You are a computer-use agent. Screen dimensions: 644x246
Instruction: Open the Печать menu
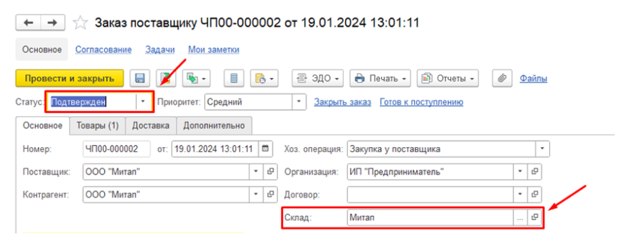coord(380,78)
